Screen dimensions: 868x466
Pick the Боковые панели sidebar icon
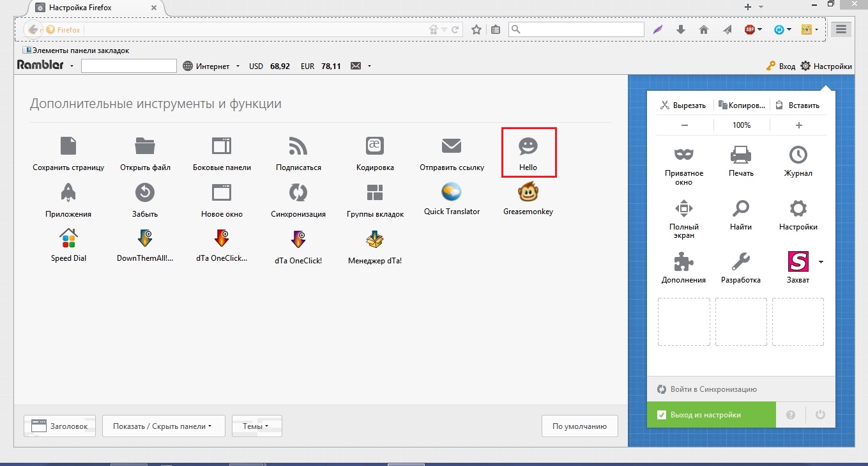[x=222, y=146]
